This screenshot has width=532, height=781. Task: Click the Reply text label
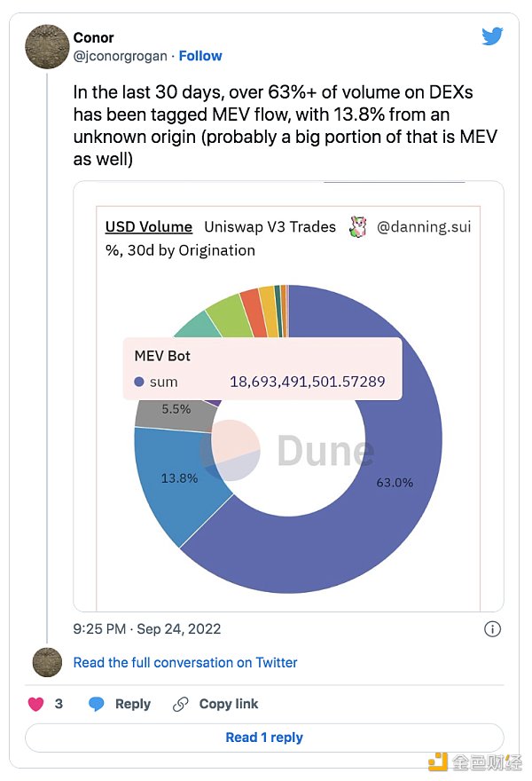coord(133,704)
